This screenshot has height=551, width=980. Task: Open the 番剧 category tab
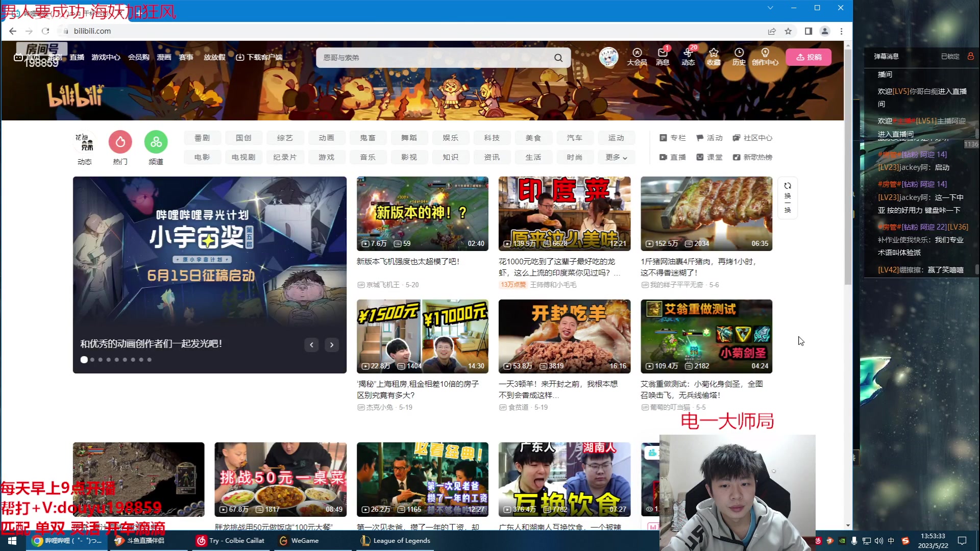[202, 138]
